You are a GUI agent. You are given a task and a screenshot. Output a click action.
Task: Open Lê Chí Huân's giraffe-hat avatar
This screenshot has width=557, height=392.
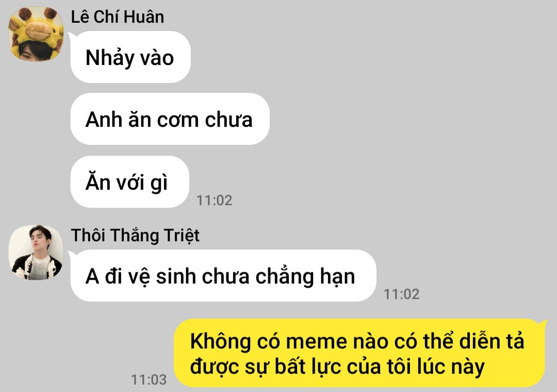pos(36,34)
